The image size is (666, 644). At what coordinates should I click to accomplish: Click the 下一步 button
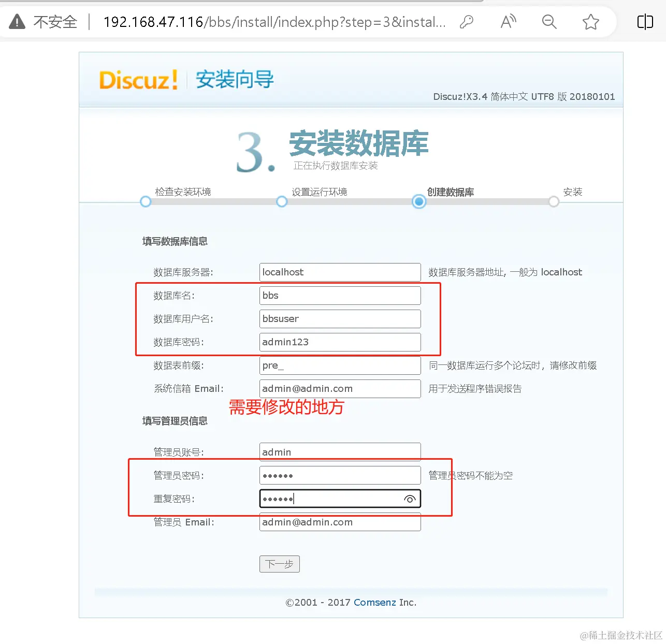click(280, 564)
